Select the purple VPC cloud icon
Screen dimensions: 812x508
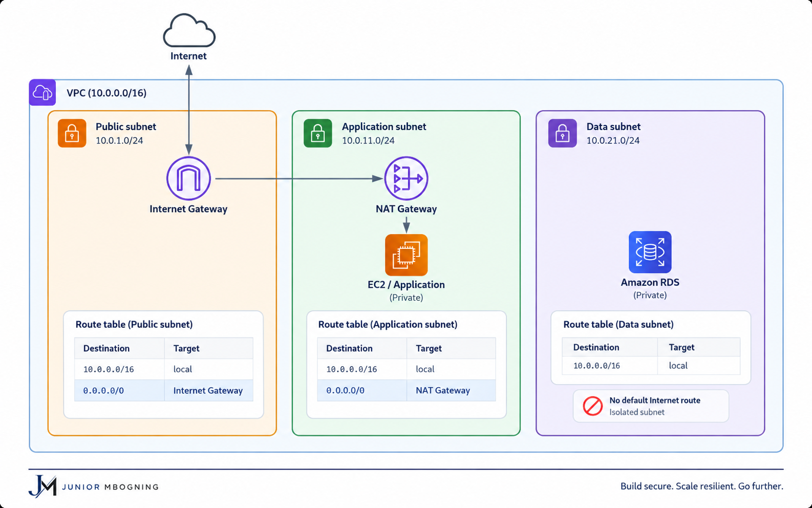point(42,93)
